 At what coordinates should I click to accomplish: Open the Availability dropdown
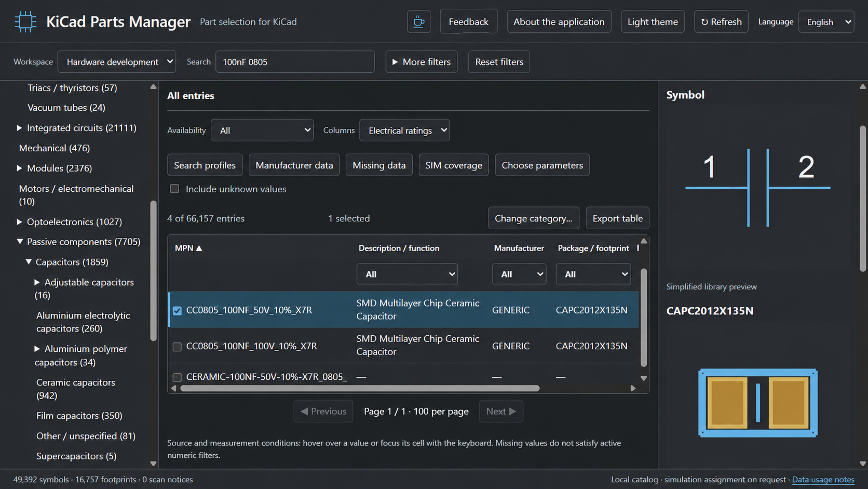click(262, 130)
